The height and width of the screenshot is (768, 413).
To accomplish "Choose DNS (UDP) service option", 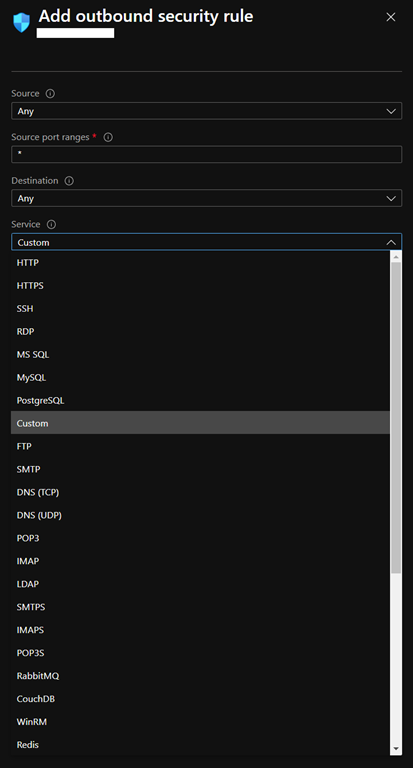I will (200, 515).
